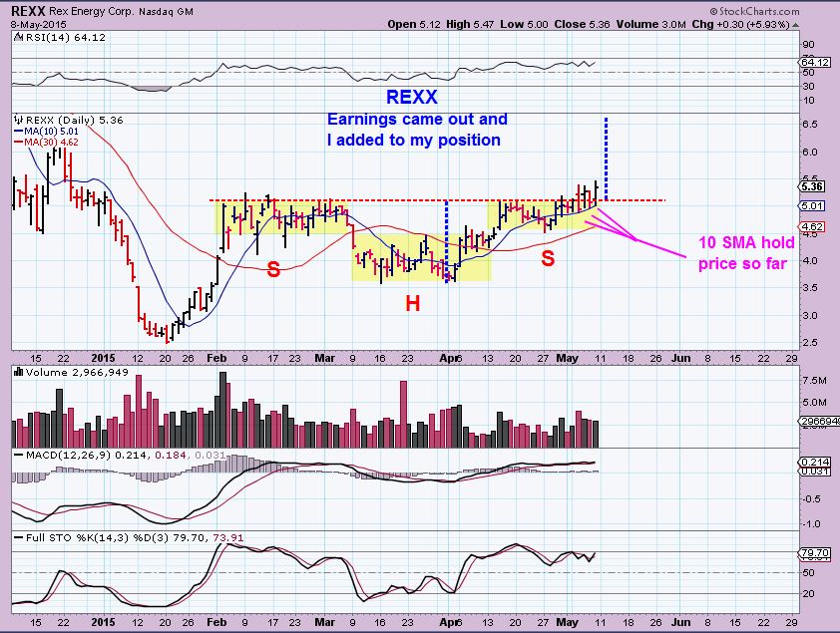
Task: Click the Nasdaq GM exchange label
Action: click(166, 12)
